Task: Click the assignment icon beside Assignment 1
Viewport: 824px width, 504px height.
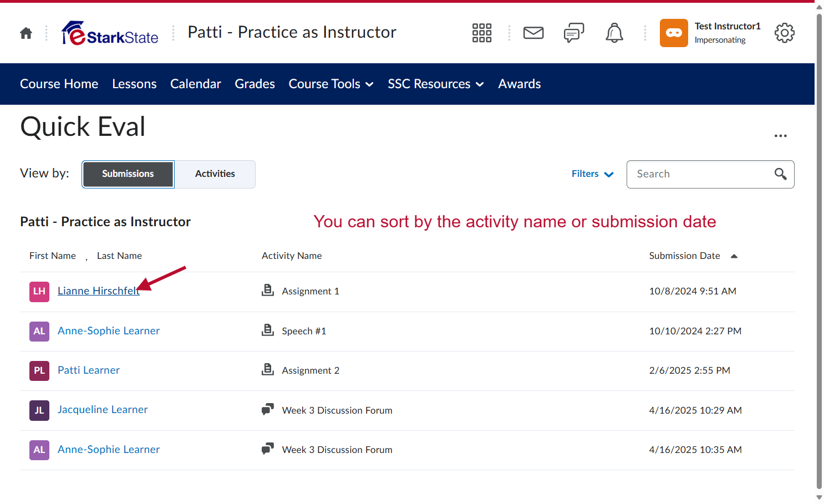Action: coord(268,291)
